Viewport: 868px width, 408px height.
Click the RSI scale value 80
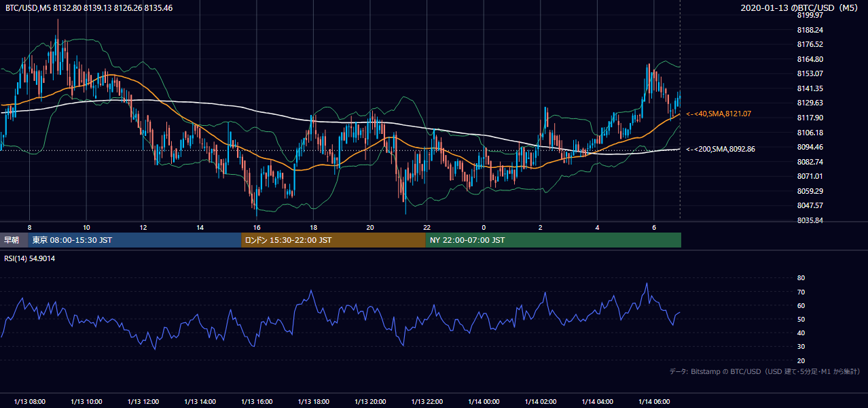point(801,278)
